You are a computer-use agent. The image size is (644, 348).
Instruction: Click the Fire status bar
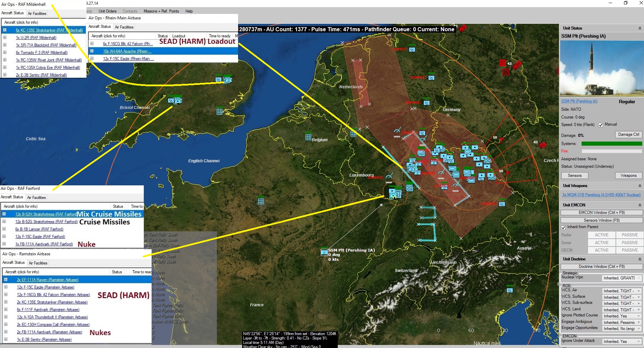[x=612, y=151]
